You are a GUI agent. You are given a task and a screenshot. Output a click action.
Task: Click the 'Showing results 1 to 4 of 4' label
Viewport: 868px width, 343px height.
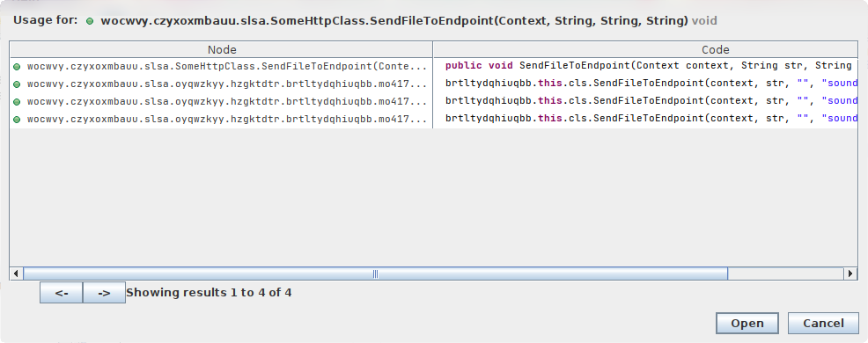click(x=209, y=293)
